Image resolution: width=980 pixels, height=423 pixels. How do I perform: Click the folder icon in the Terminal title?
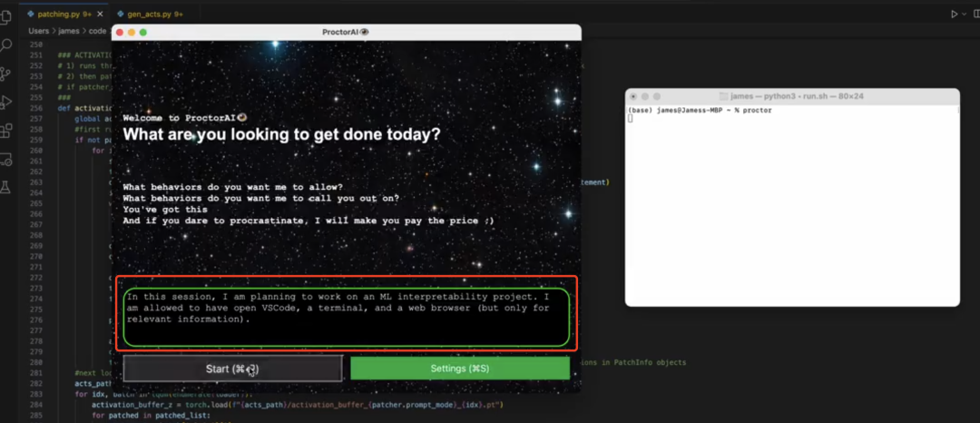click(723, 97)
